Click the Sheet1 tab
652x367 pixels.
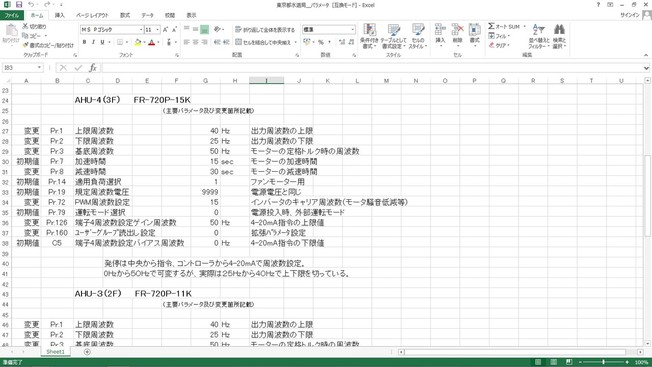pyautogui.click(x=55, y=352)
